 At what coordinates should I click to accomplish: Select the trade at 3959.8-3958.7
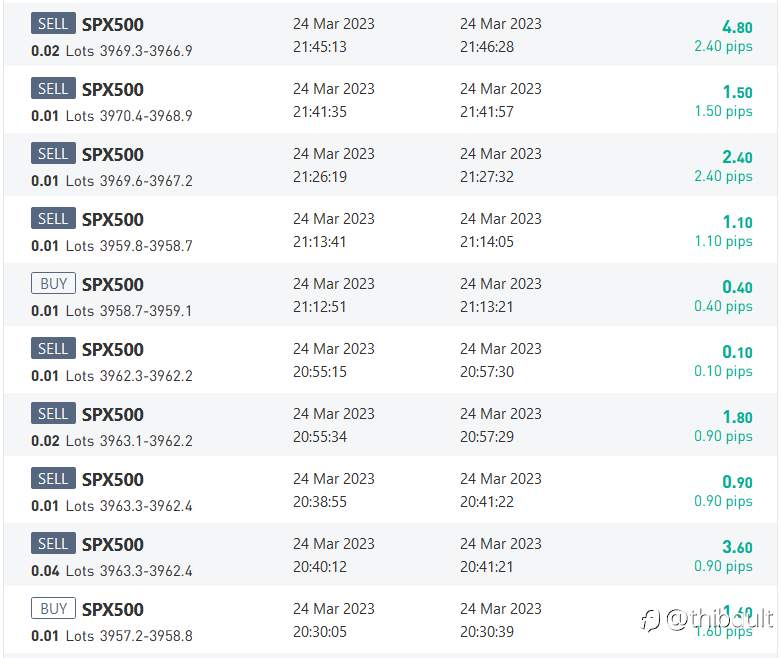[390, 230]
